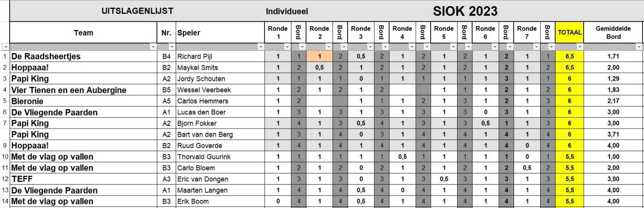Viewport: 644px width, 208px height.
Task: Click the TEFF team cell
Action: [x=83, y=179]
